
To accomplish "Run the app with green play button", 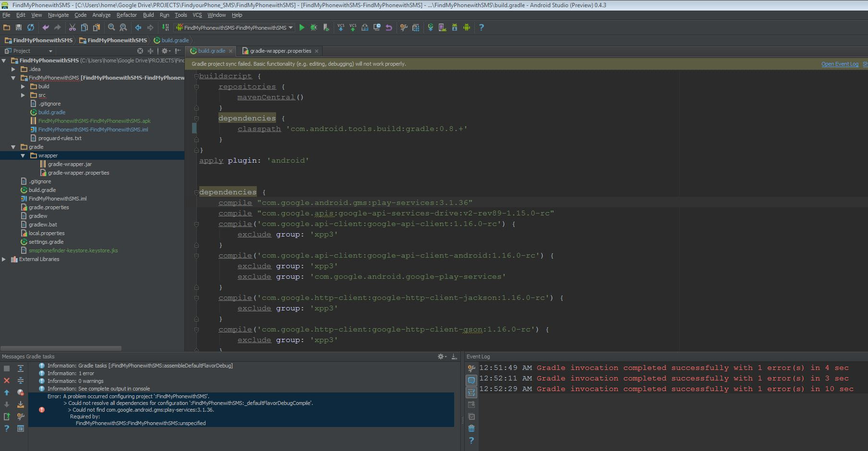I will click(x=302, y=27).
